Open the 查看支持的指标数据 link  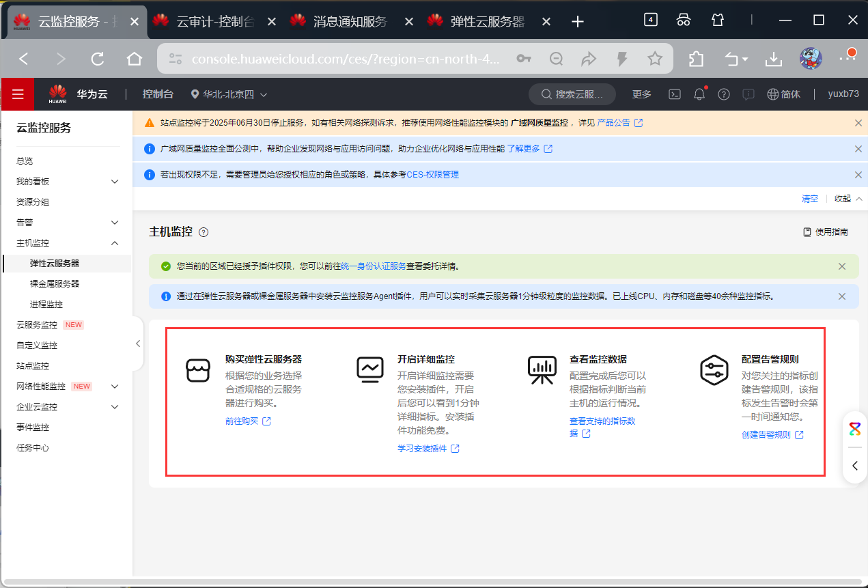(602, 428)
